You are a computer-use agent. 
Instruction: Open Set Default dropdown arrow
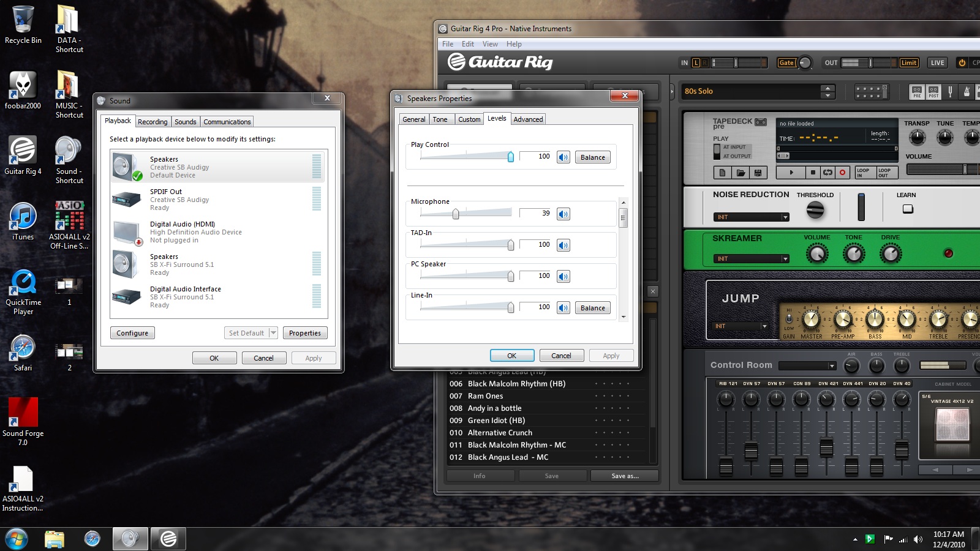273,333
